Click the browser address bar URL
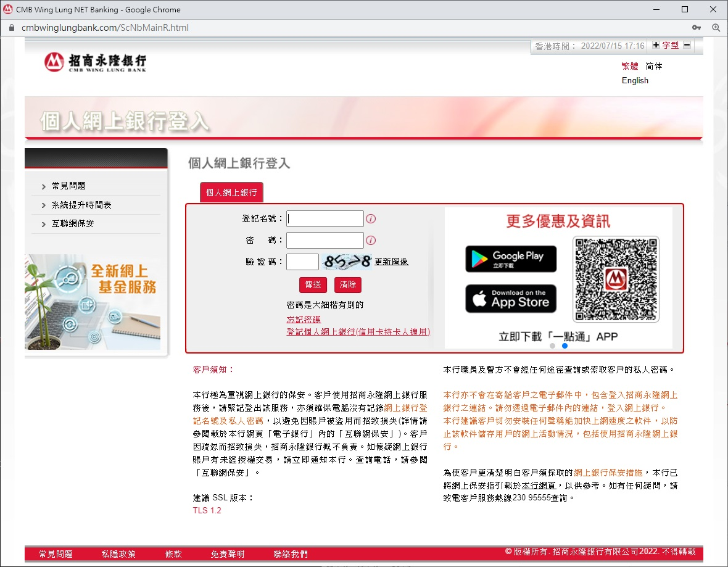This screenshot has width=728, height=567. tap(105, 27)
